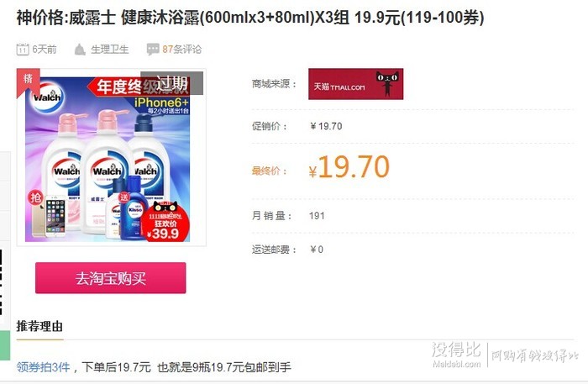
Task: Click the 促销价 ¥19.70 value
Action: [x=326, y=126]
